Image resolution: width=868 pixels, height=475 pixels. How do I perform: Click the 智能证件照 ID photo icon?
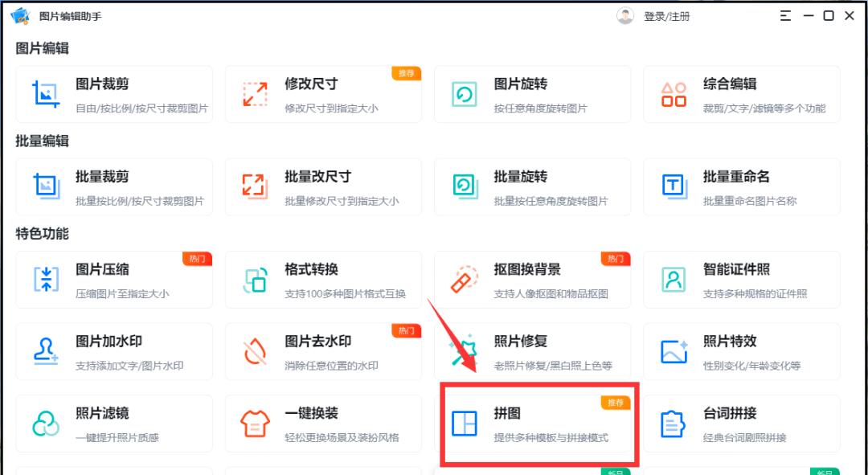point(673,279)
